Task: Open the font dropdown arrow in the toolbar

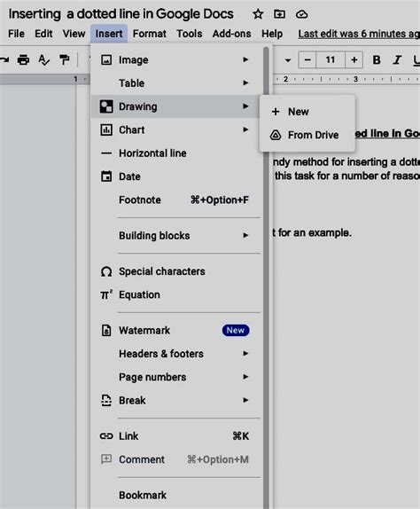Action: (x=287, y=60)
